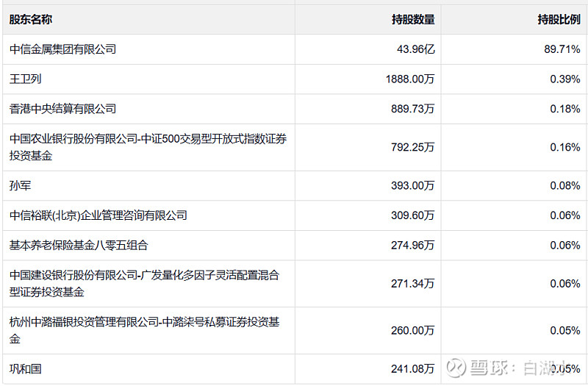Select shareholder 中信金属集团有限公司
This screenshot has height=386, width=588.
pos(63,49)
